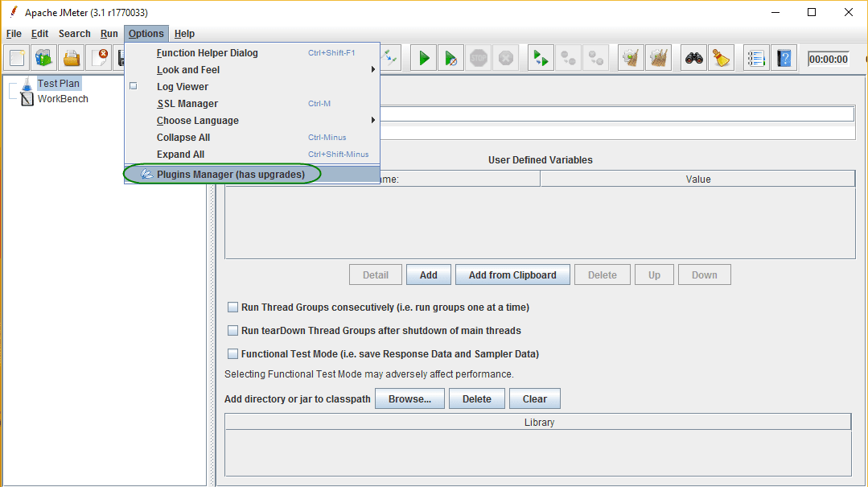Check Run tearDown Thread Groups after shutdown
The height and width of the screenshot is (487, 868).
coord(232,330)
